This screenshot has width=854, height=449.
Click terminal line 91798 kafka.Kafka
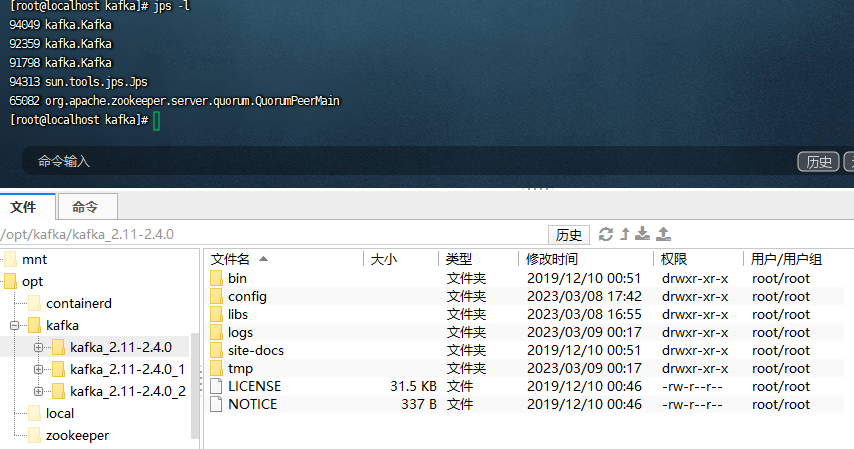point(60,63)
